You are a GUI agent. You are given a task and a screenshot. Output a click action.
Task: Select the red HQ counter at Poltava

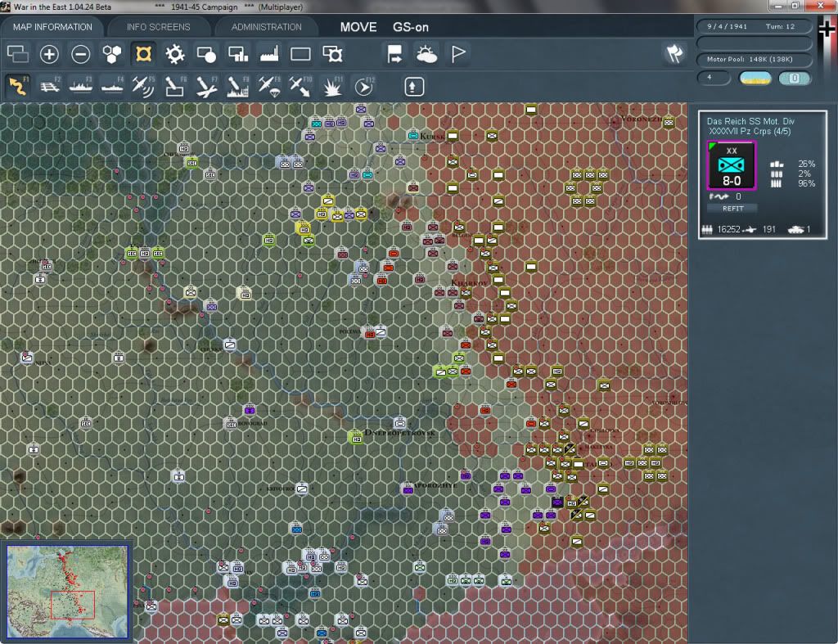pos(369,334)
